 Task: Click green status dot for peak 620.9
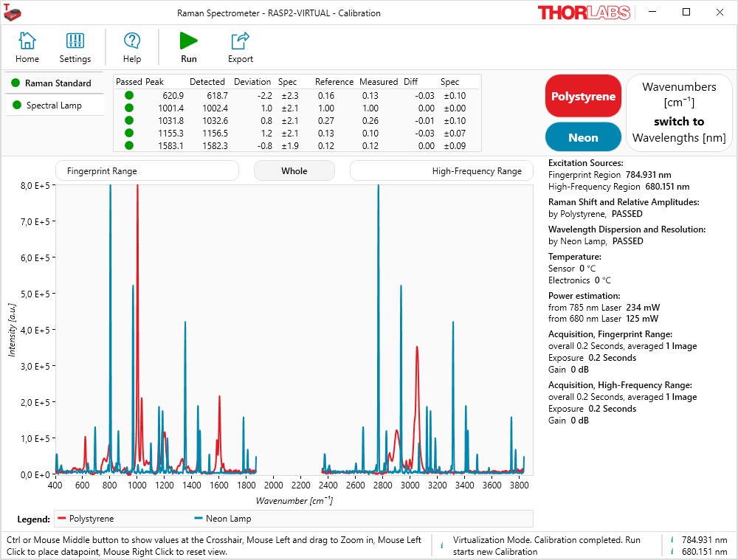(129, 95)
